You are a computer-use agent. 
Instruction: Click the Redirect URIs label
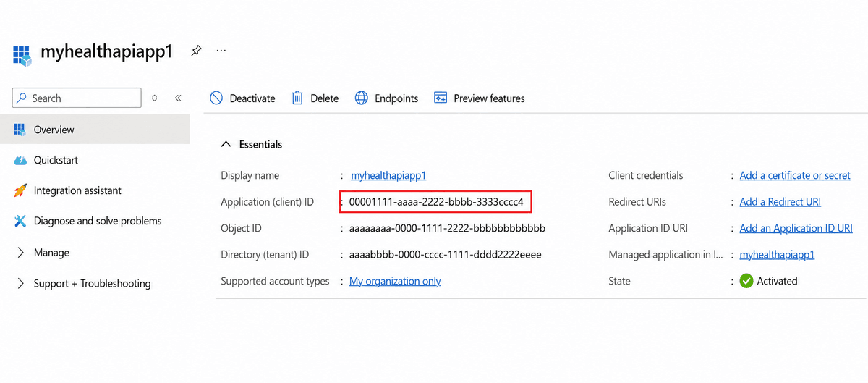(637, 202)
